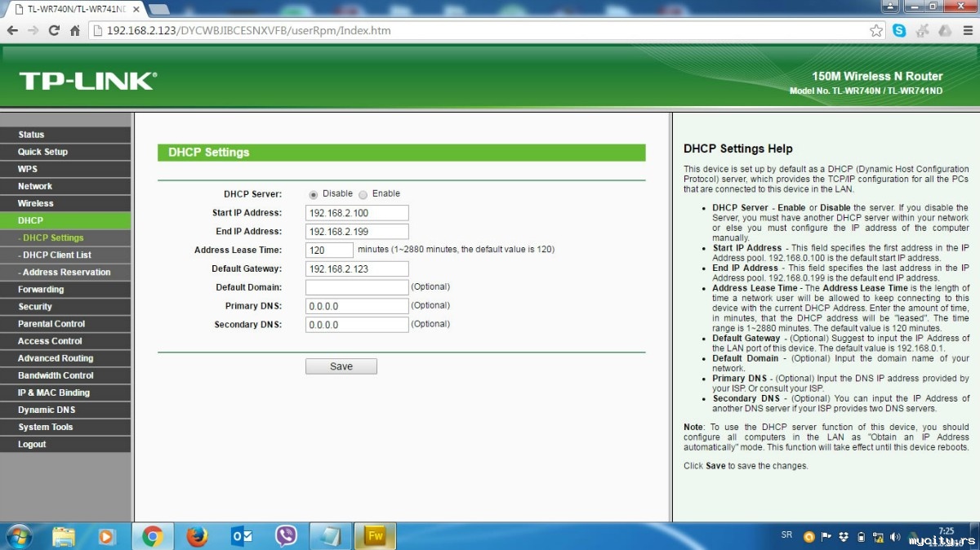
Task: Open Access Control in the sidebar
Action: [x=65, y=341]
